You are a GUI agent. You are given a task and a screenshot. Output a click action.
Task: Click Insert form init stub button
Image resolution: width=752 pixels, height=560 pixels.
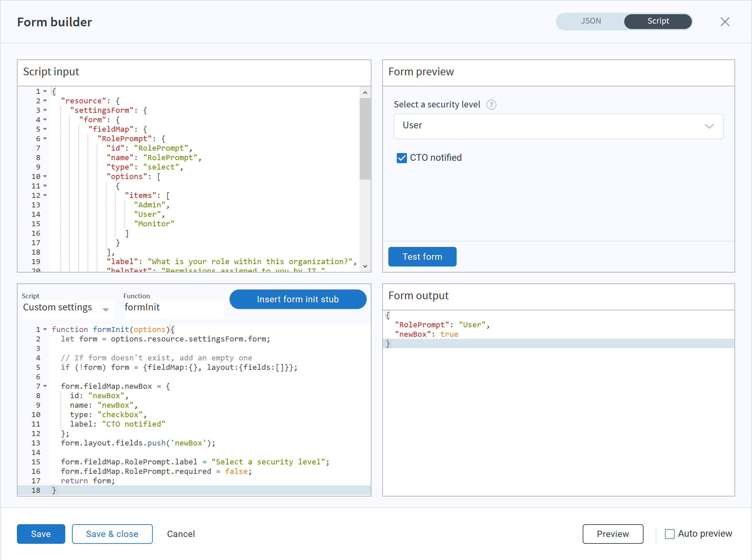point(297,299)
